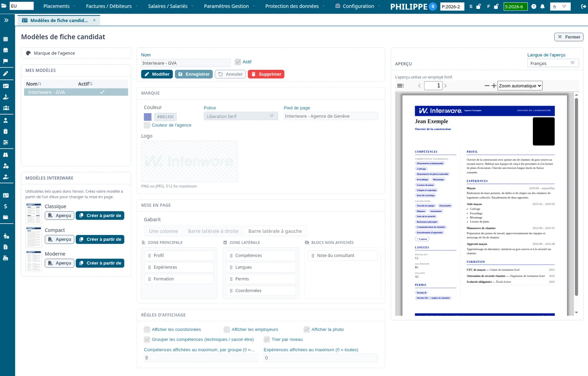Image resolution: width=588 pixels, height=376 pixels.
Task: Check Afficher les coordonnées
Action: 147,329
